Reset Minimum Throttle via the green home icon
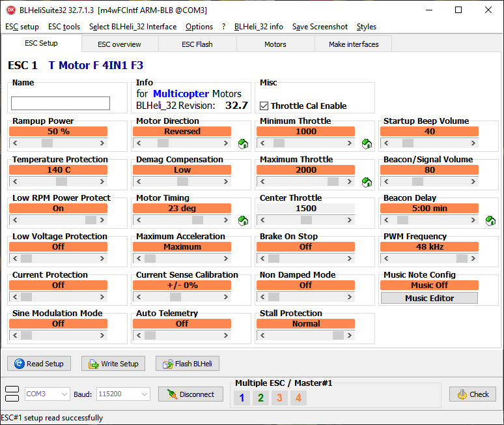This screenshot has width=504, height=425. (x=367, y=143)
